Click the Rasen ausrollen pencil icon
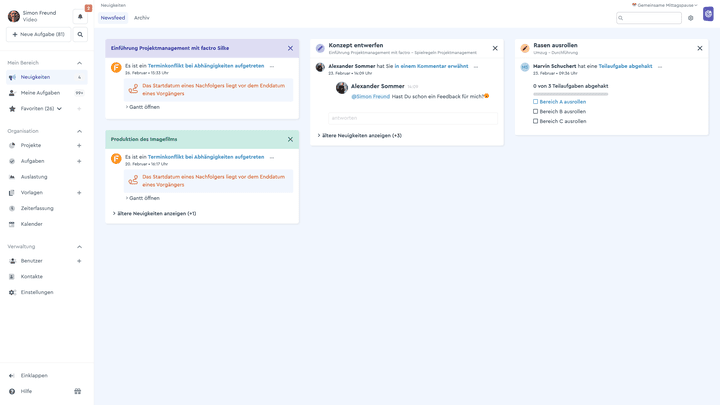 [525, 48]
